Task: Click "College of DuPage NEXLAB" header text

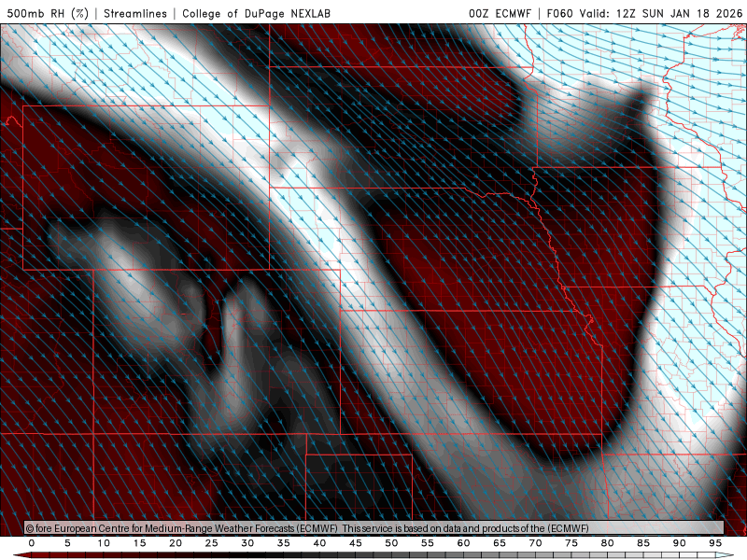Action: tap(256, 13)
